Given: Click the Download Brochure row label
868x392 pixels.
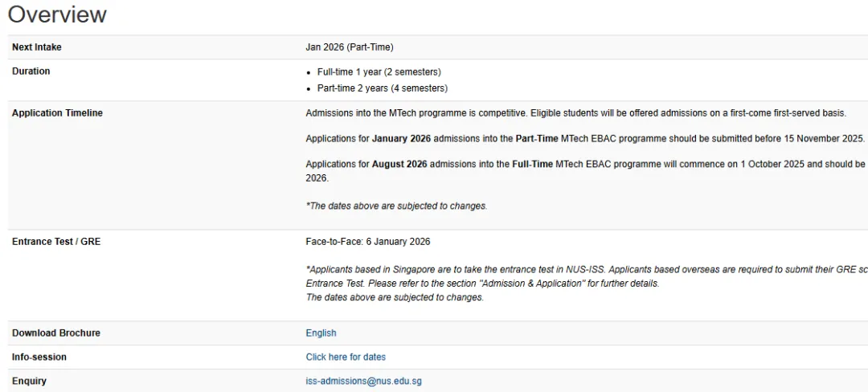Looking at the screenshot, I should pos(56,333).
